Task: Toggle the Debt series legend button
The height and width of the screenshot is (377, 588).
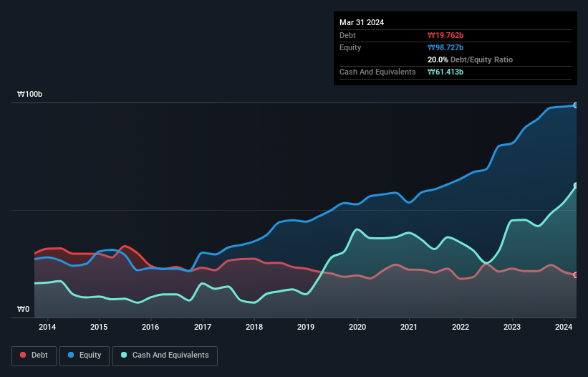Action: click(x=34, y=355)
